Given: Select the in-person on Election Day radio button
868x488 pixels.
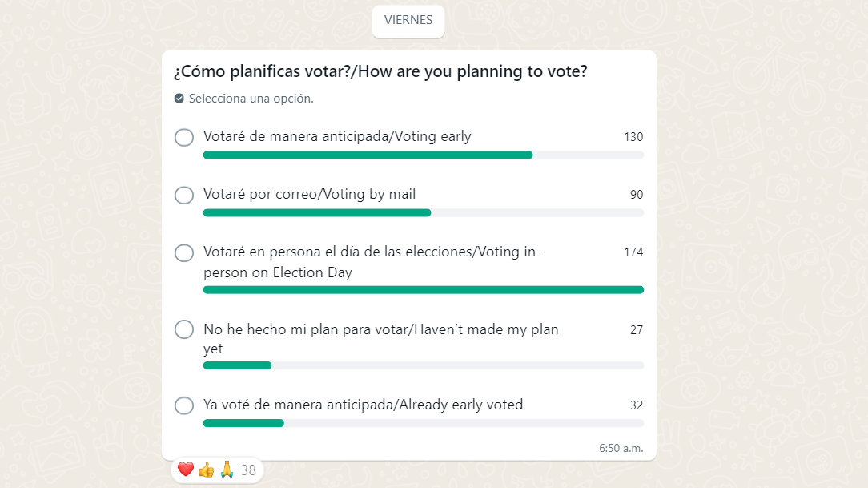Looking at the screenshot, I should click(x=184, y=253).
